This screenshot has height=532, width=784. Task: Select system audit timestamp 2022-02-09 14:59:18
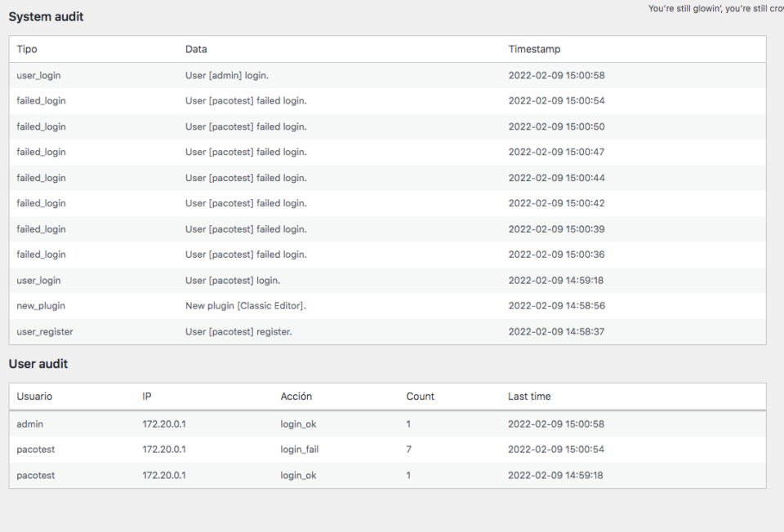click(x=556, y=281)
